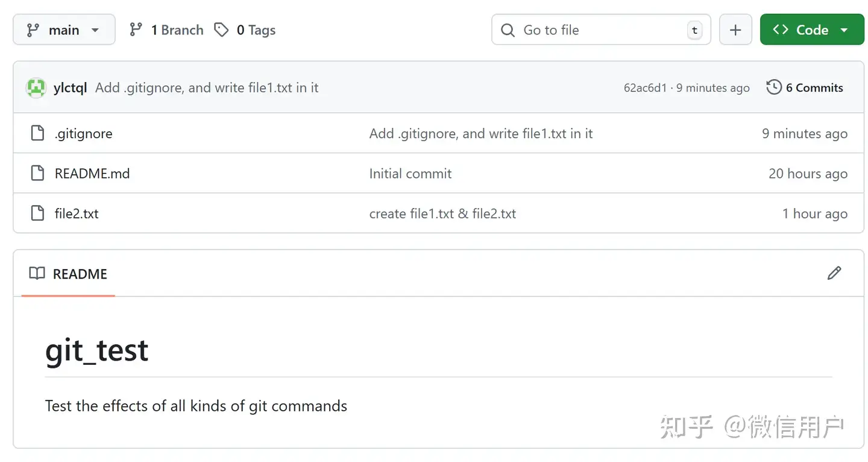The height and width of the screenshot is (462, 868).
Task: Click the plus icon to add file
Action: (x=735, y=30)
